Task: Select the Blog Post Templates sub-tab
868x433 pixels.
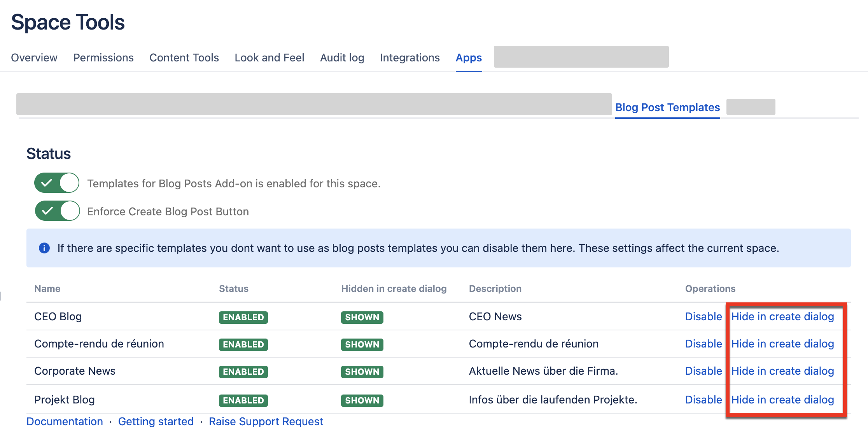Action: pos(667,107)
